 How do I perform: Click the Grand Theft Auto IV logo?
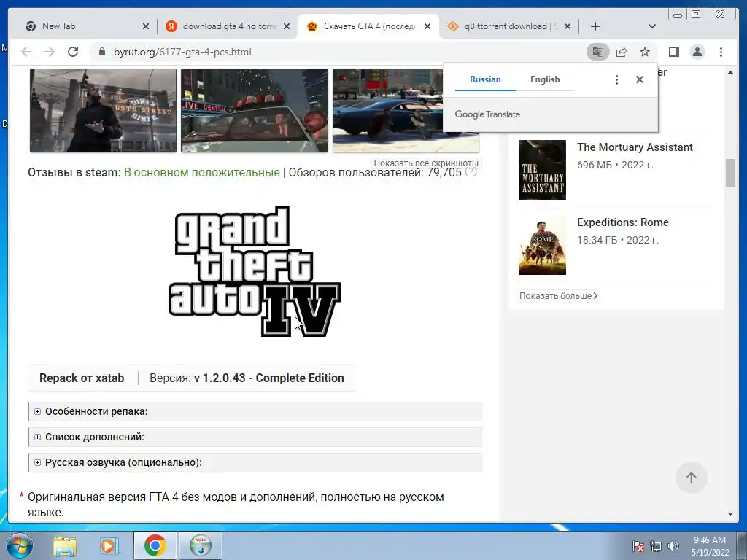(x=255, y=271)
